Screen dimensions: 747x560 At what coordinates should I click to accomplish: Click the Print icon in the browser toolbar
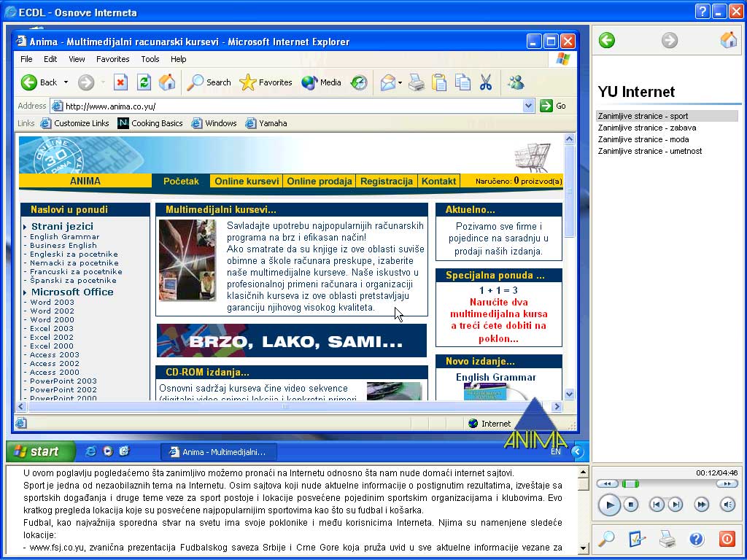click(x=416, y=82)
